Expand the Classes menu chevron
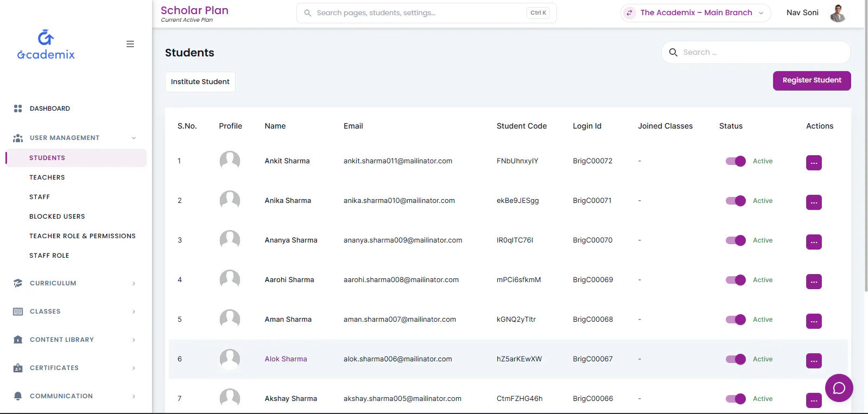 pos(134,311)
